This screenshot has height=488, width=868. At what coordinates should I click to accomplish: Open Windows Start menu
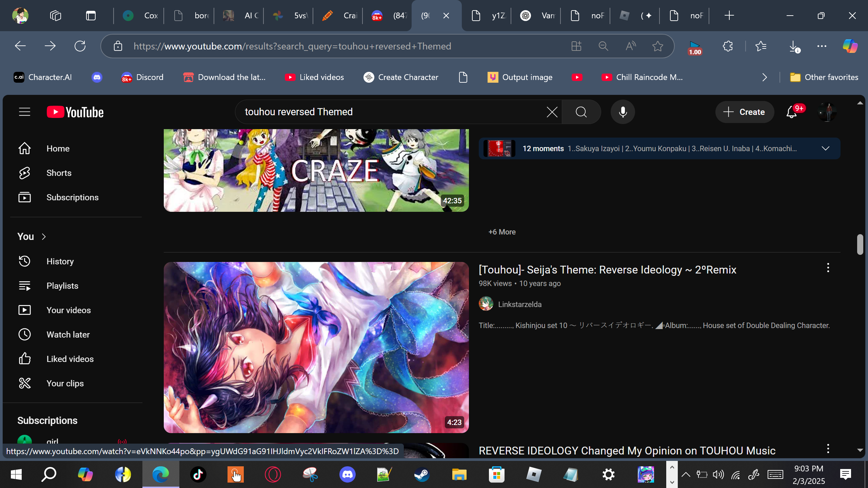point(16,474)
